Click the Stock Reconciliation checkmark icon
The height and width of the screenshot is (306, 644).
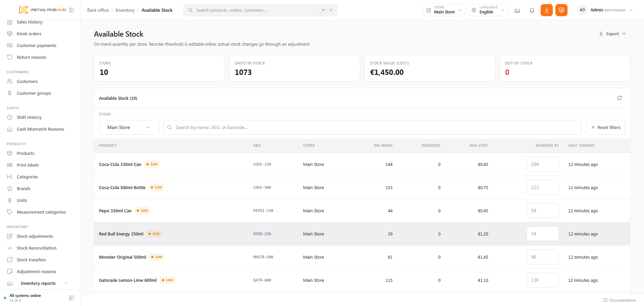pos(10,248)
